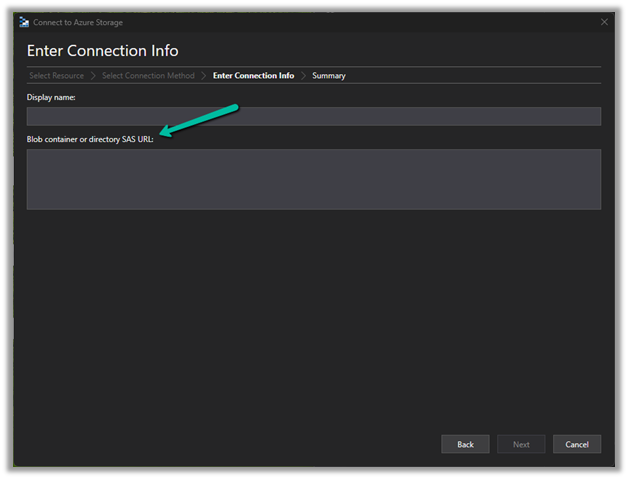628x479 pixels.
Task: Click the 'Connect to Azure Storage' window title
Action: (x=78, y=22)
